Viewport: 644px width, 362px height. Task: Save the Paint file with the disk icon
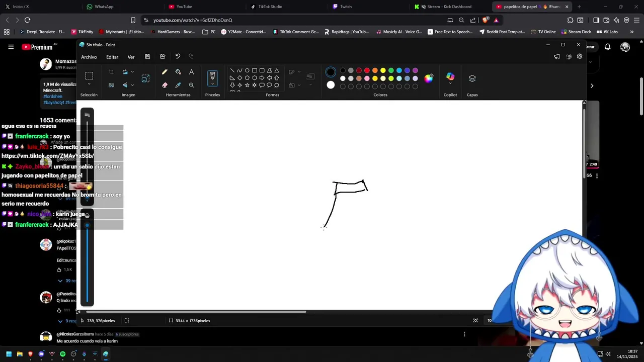[x=147, y=57]
